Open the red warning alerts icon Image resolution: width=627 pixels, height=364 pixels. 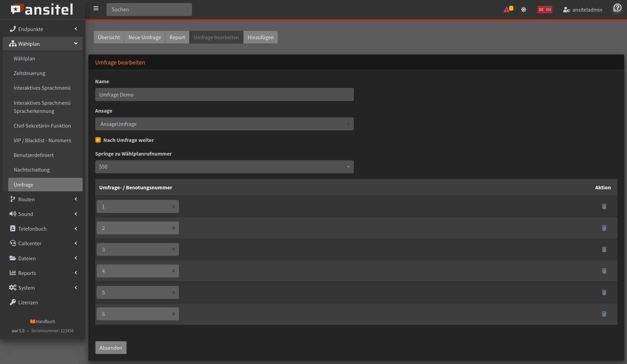coord(507,10)
